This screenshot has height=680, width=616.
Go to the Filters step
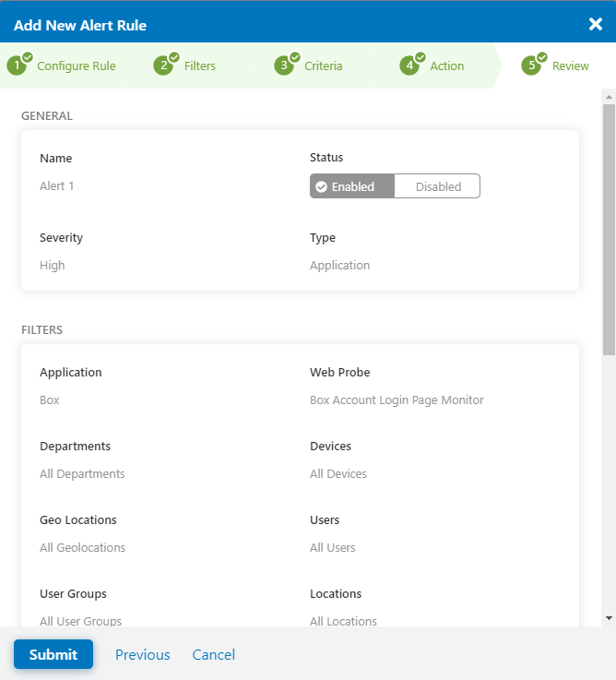200,66
